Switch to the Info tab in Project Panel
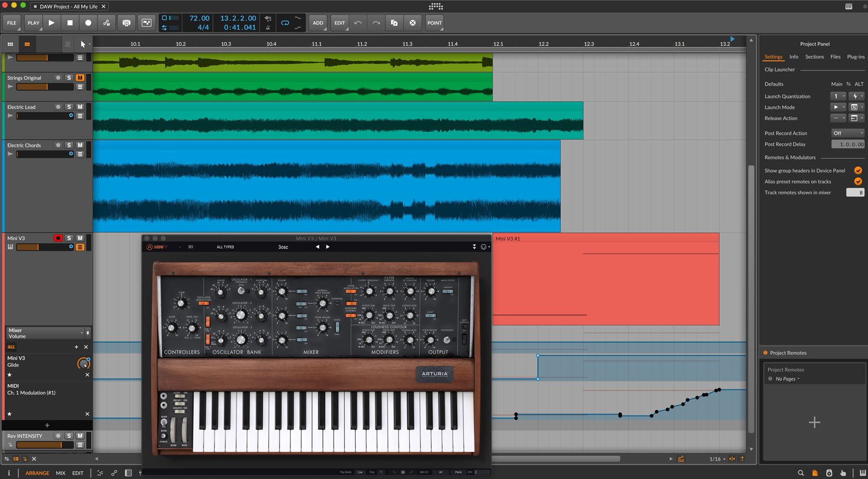The image size is (868, 479). pos(794,56)
